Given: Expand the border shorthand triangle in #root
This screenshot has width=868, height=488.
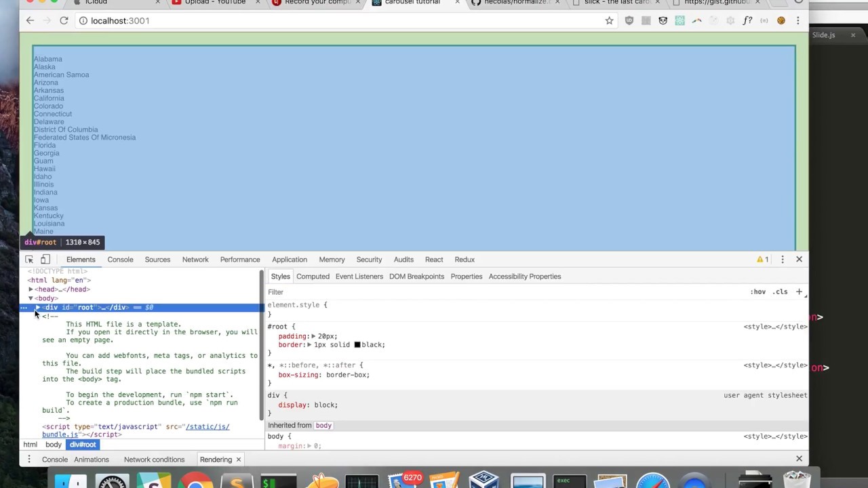Looking at the screenshot, I should coord(309,345).
